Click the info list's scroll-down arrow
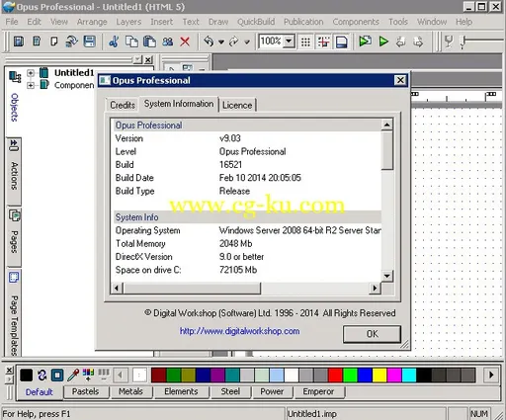The width and height of the screenshot is (506, 420). [387, 276]
